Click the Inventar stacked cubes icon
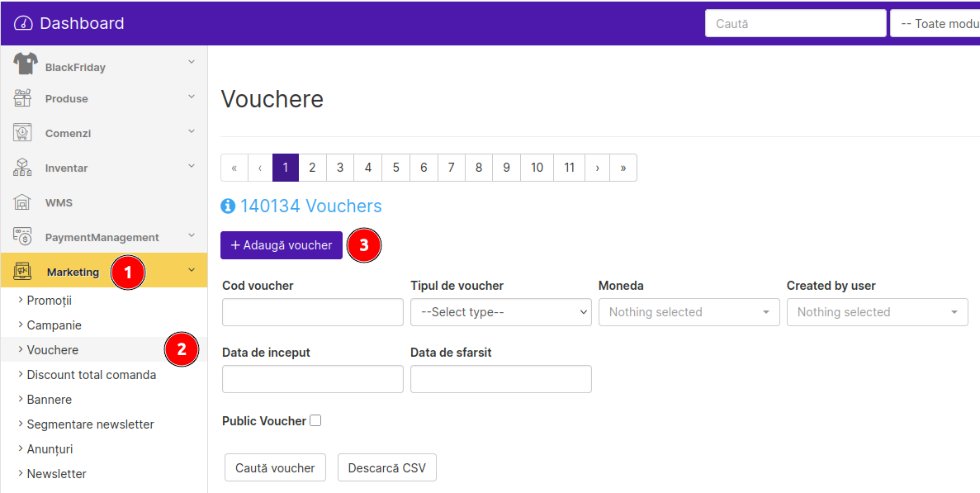Screen dimensions: 980x493 22,168
